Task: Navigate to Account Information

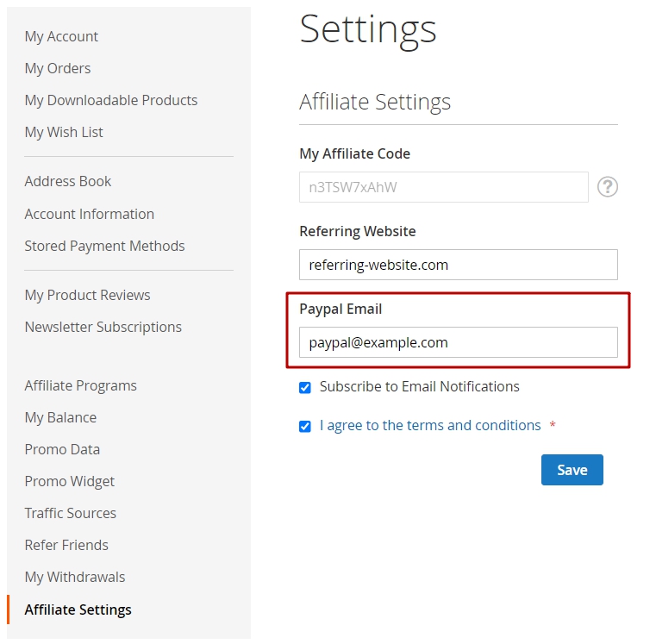Action: pos(89,214)
